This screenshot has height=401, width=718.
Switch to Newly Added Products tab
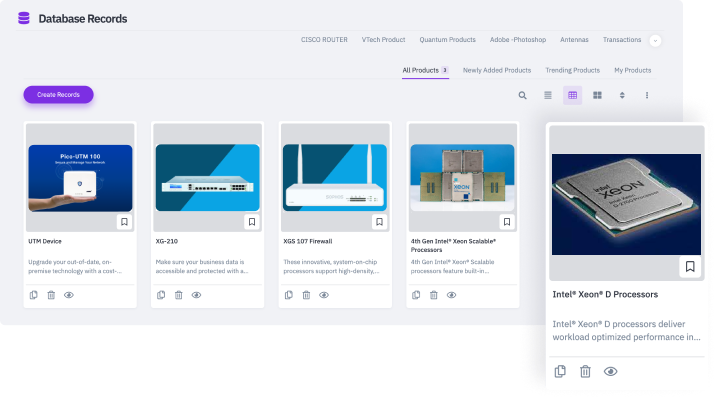[497, 70]
